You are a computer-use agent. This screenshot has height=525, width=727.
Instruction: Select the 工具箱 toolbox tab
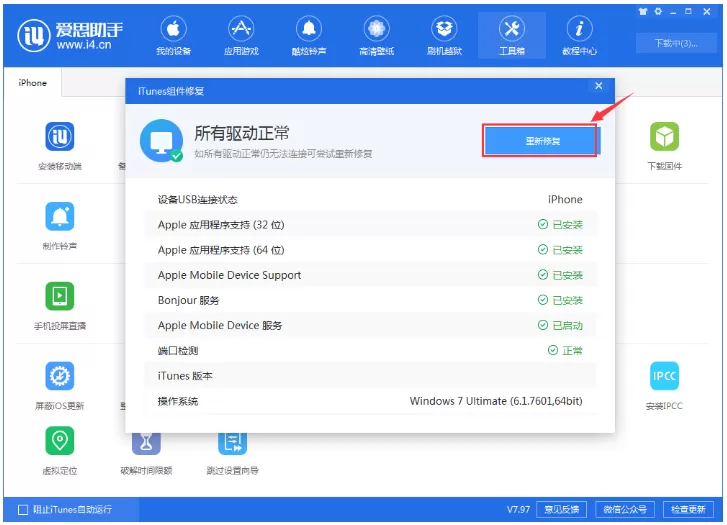[x=512, y=36]
